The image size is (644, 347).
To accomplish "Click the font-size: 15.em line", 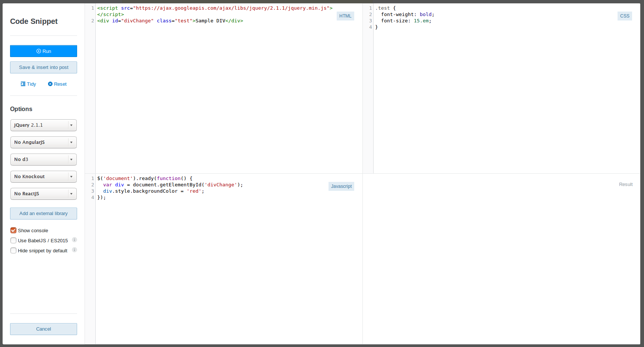I will click(x=406, y=21).
